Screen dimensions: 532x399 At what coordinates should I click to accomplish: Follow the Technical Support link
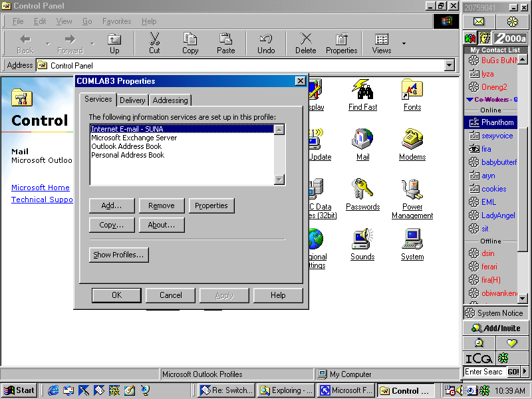(42, 199)
